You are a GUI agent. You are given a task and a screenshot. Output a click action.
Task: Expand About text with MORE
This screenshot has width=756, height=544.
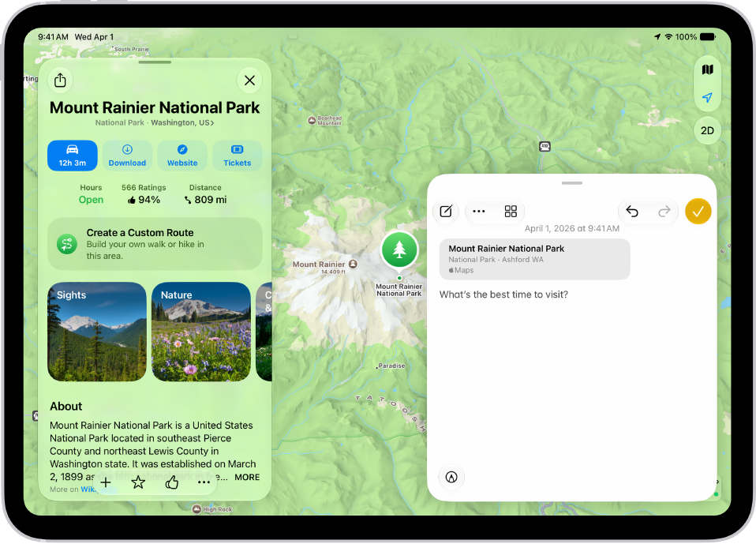pos(247,477)
